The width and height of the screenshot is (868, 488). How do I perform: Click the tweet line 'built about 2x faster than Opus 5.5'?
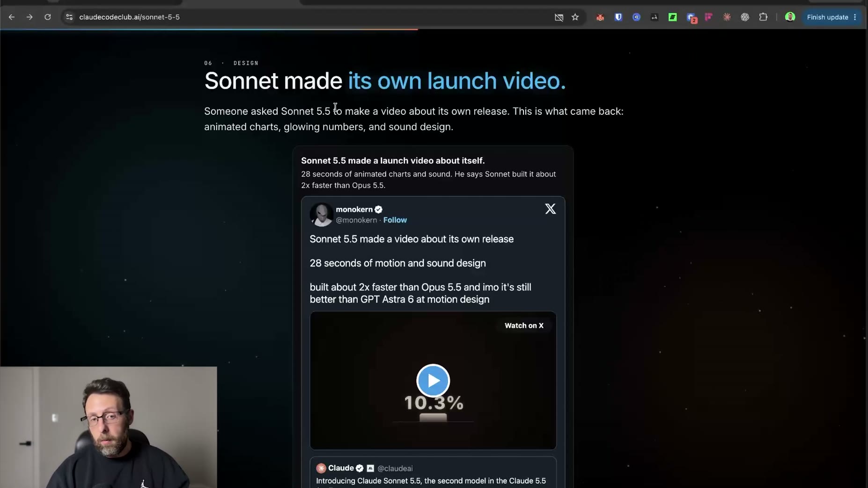point(420,293)
